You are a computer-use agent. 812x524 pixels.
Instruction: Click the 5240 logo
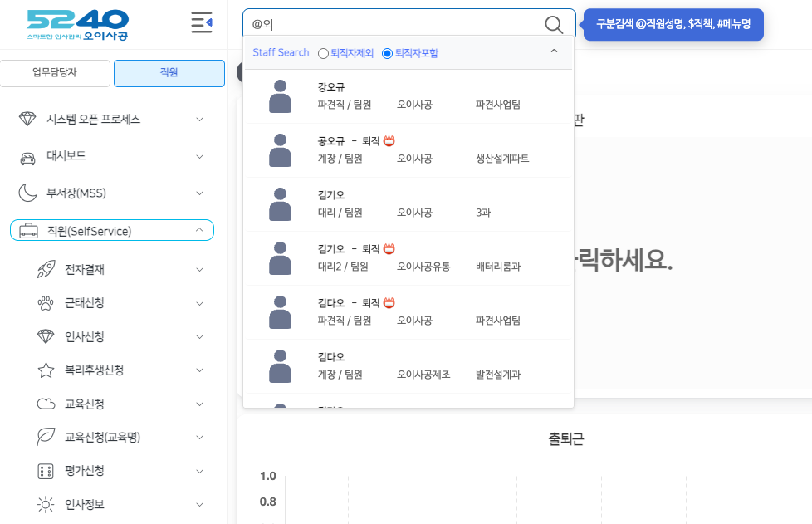[78, 24]
